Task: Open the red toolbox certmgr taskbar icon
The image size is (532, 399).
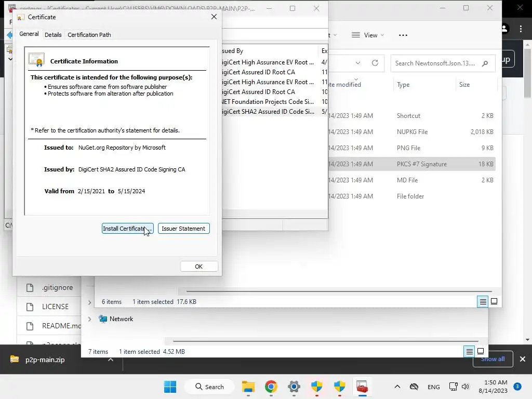Action: pos(362,387)
